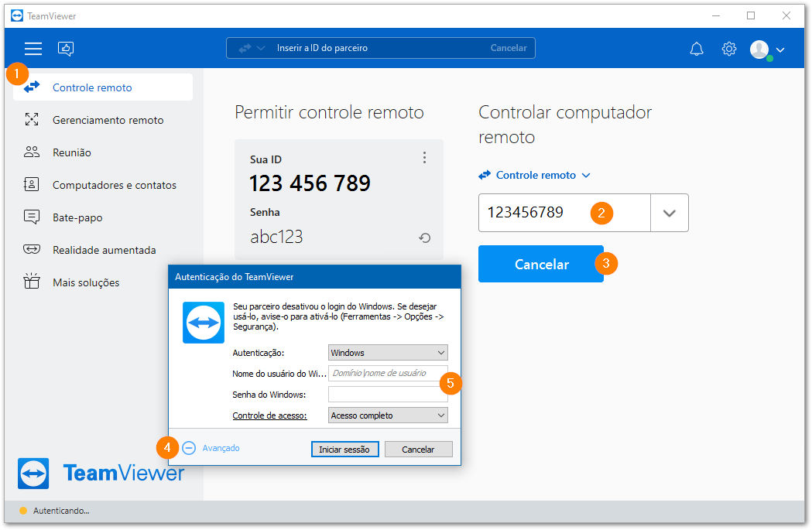Click the large blue Cancelar button
812x530 pixels.
click(541, 264)
